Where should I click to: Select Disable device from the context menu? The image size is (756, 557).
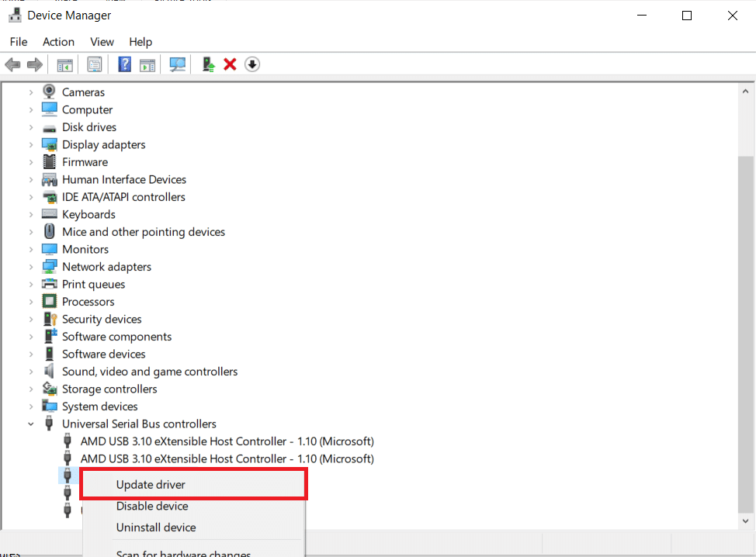click(x=151, y=506)
